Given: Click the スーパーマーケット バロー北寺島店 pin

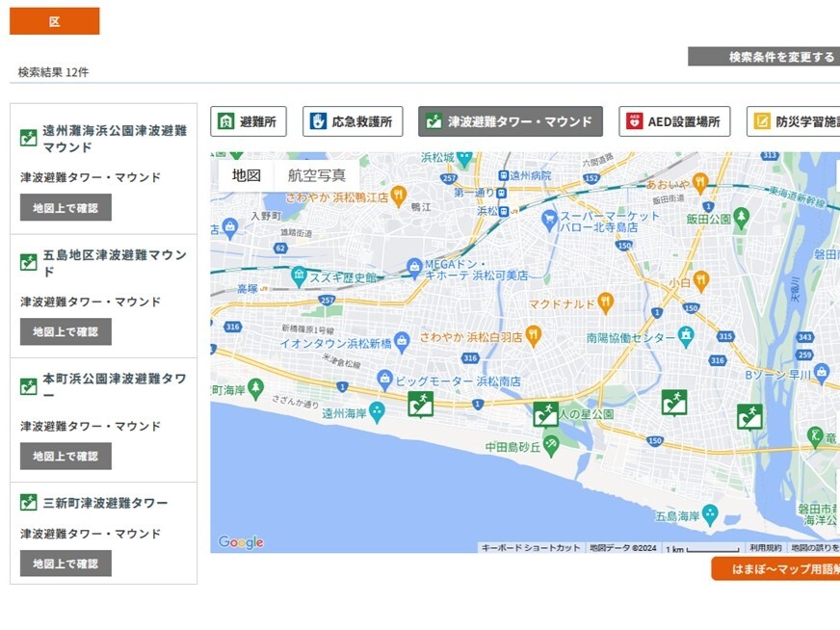Looking at the screenshot, I should [x=549, y=221].
